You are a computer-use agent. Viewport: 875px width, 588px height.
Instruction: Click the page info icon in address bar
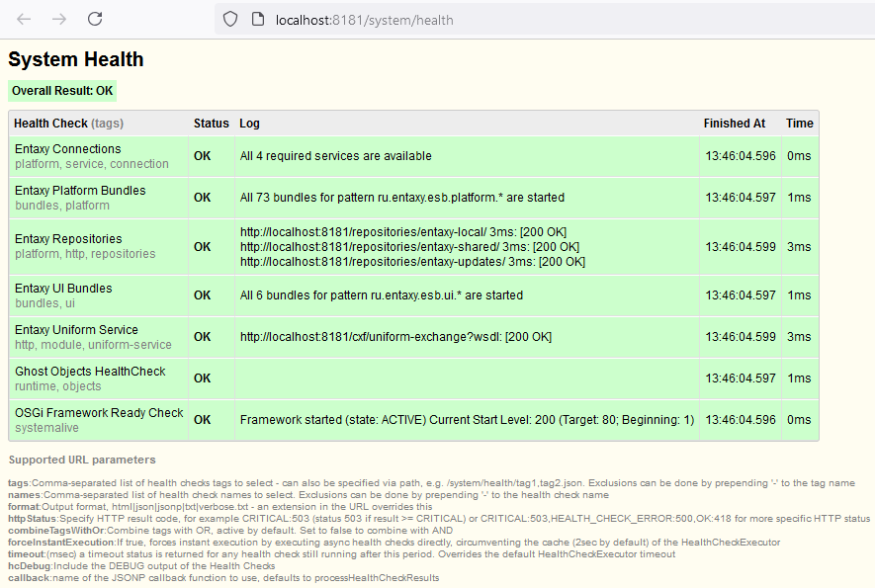(x=257, y=19)
